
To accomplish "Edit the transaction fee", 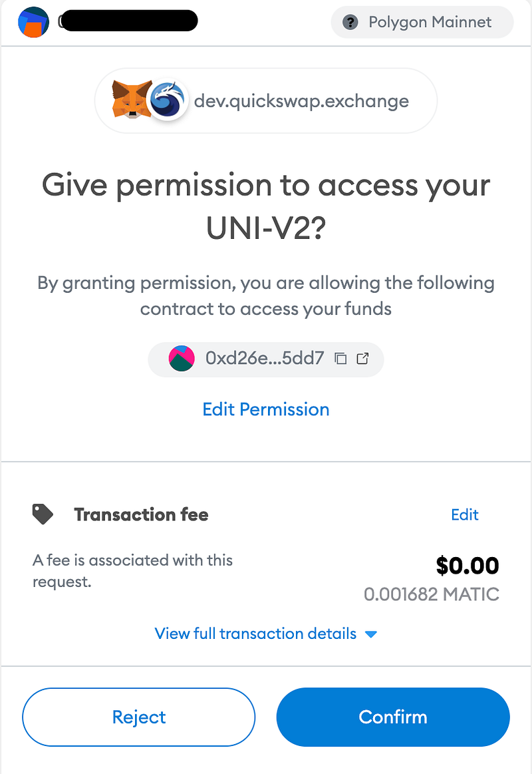I will [x=464, y=514].
